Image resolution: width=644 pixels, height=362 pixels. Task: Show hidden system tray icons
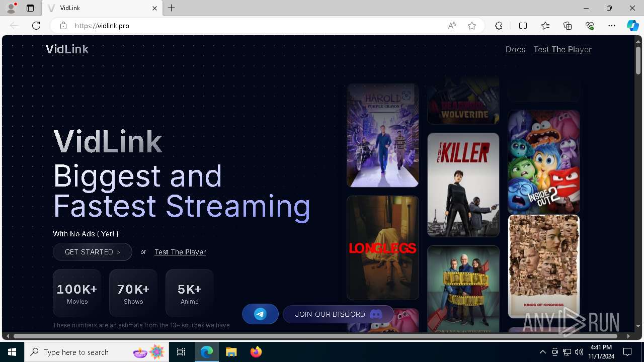pyautogui.click(x=542, y=352)
